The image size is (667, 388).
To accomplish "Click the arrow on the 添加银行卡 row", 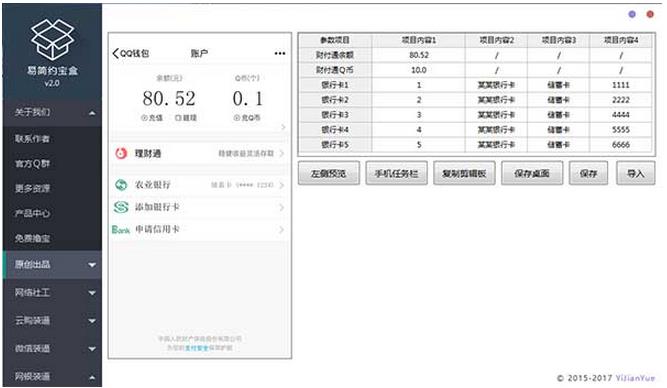I will 282,208.
